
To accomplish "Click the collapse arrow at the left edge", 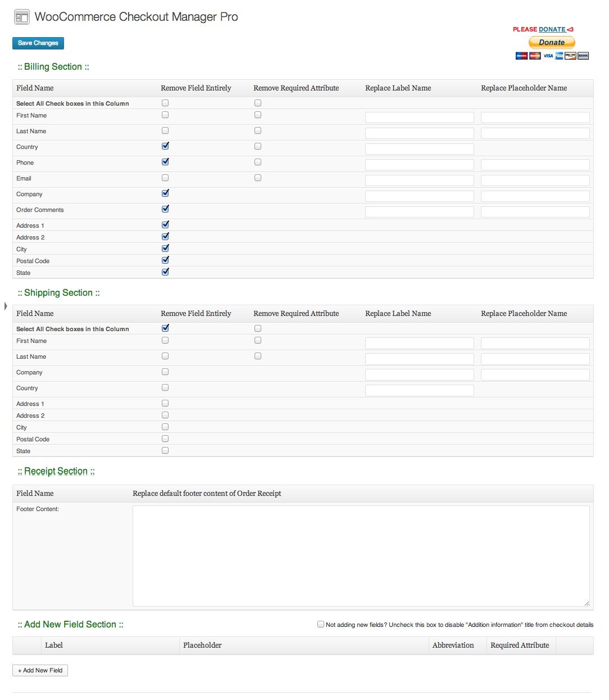I will tap(6, 306).
